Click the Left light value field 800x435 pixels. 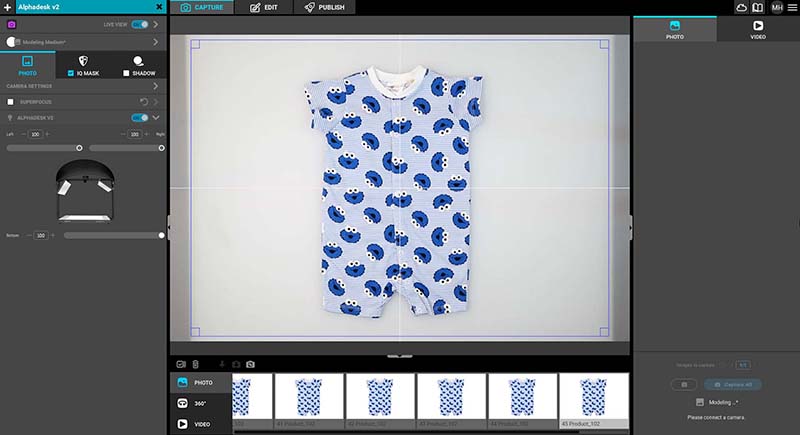pyautogui.click(x=35, y=134)
